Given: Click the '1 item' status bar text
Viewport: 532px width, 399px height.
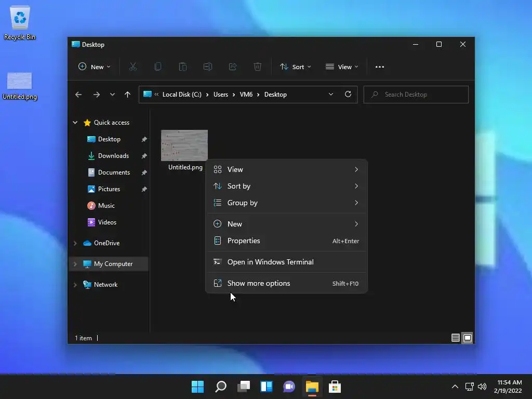Looking at the screenshot, I should [83, 338].
